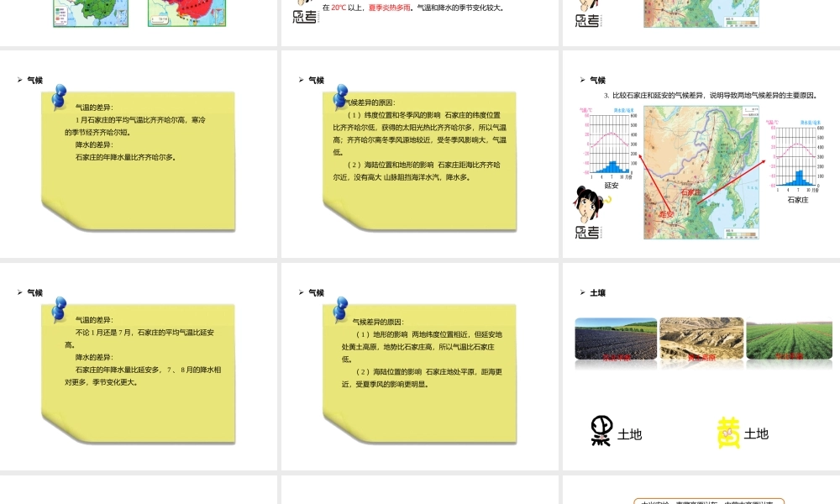Click the red 石家庄 label on the map
The image size is (840, 504).
[x=690, y=192]
